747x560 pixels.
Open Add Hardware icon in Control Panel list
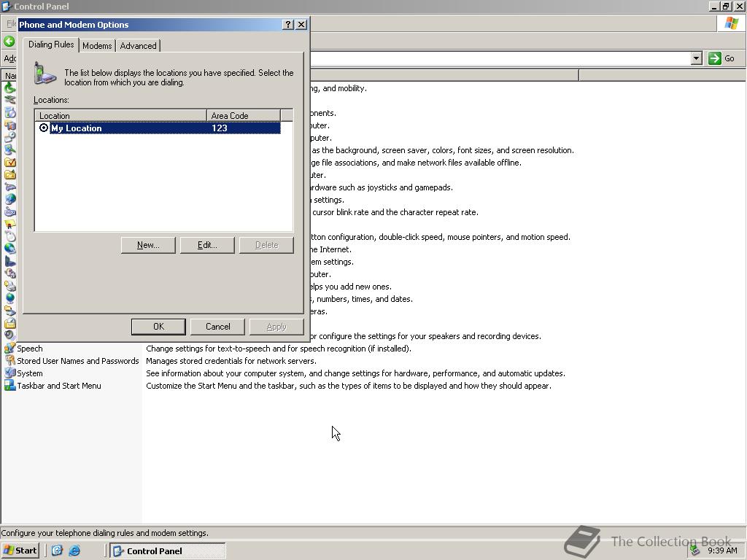10,101
